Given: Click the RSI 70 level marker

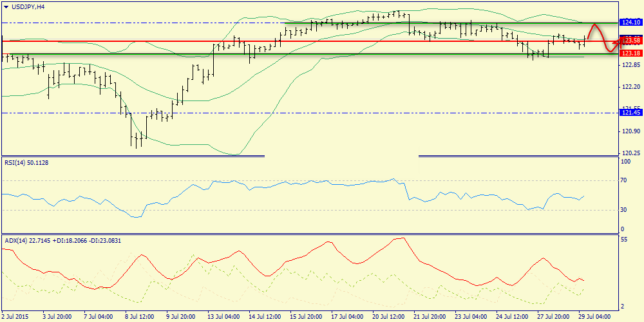Looking at the screenshot, I should pyautogui.click(x=623, y=180).
